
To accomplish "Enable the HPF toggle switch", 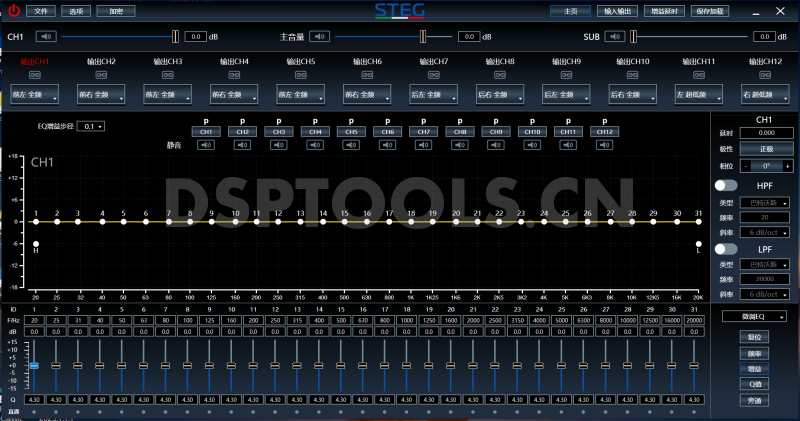I will coord(726,186).
